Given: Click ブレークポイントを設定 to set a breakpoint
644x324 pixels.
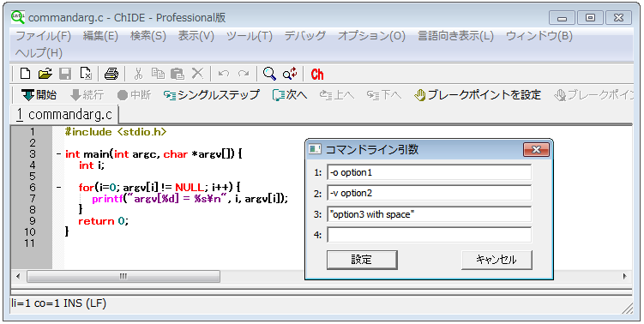Looking at the screenshot, I should 478,95.
